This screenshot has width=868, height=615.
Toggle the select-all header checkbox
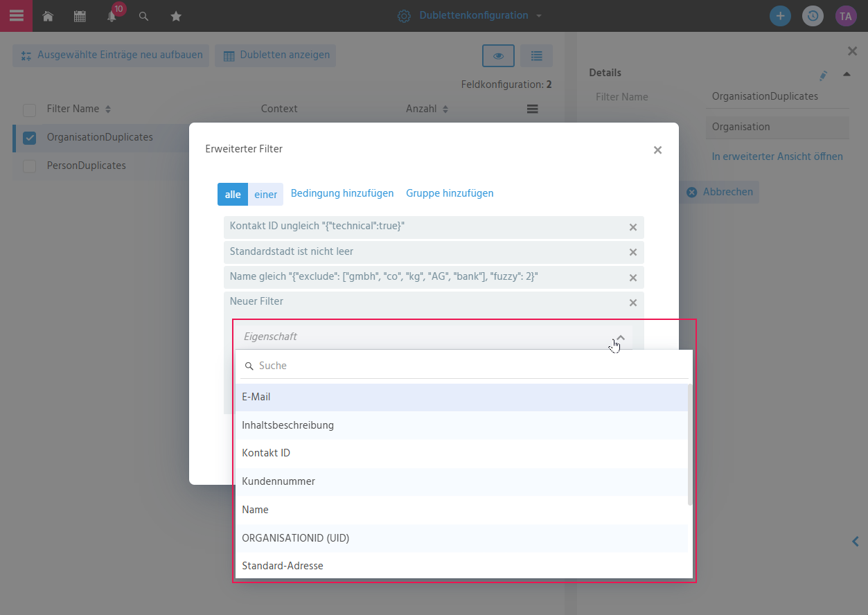pos(30,109)
